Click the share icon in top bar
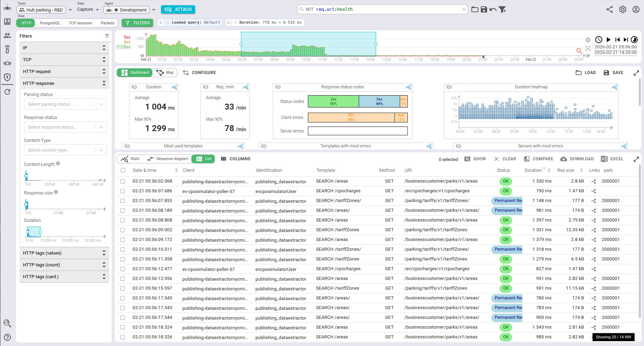 (x=609, y=10)
